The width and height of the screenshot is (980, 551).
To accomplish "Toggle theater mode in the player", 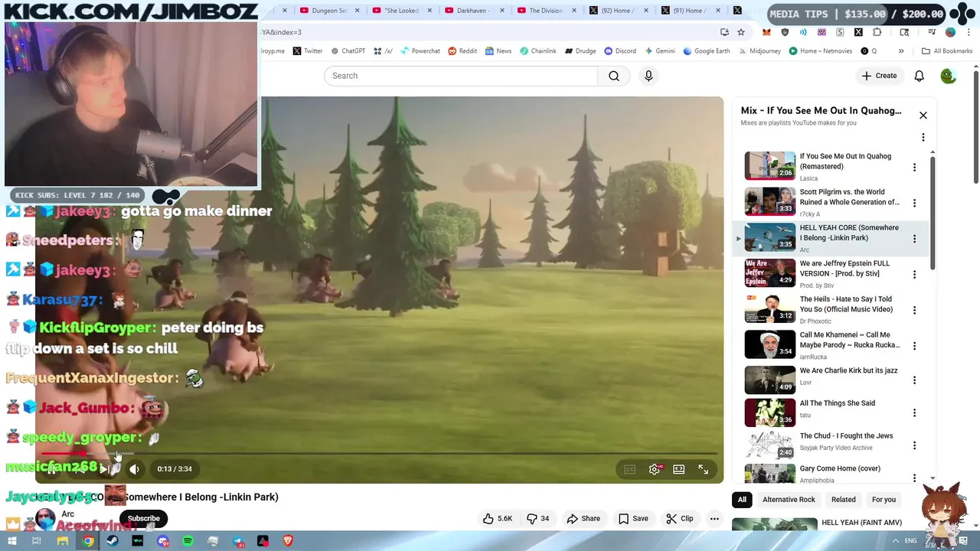I will point(678,469).
